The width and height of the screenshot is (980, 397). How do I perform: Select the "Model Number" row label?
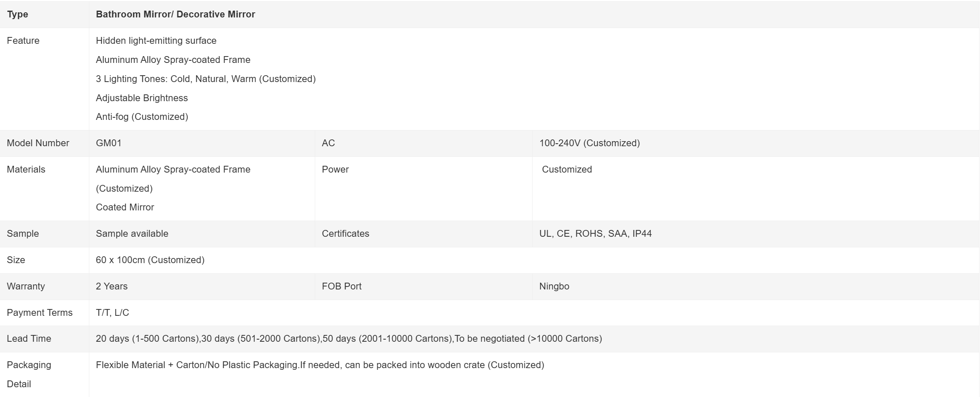click(38, 143)
